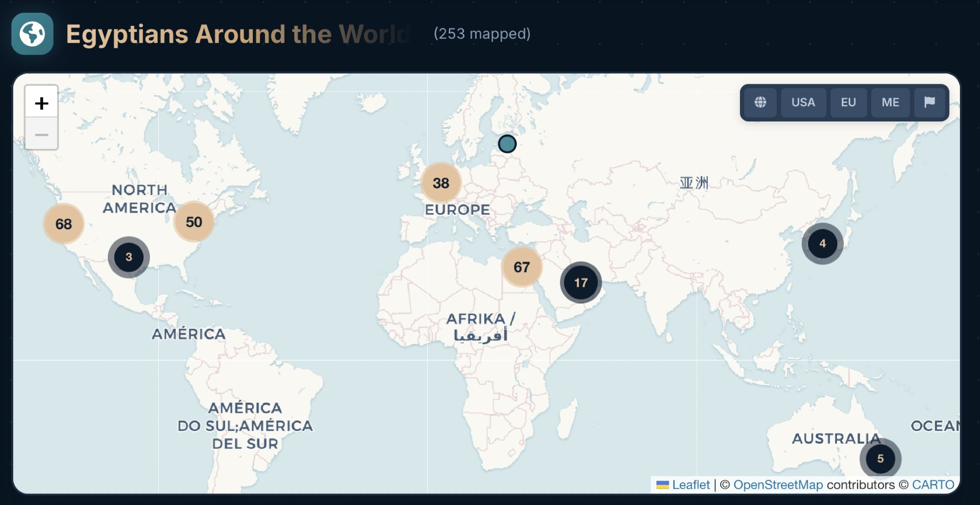980x505 pixels.
Task: Expand the 38 cluster over Europe
Action: pyautogui.click(x=441, y=183)
